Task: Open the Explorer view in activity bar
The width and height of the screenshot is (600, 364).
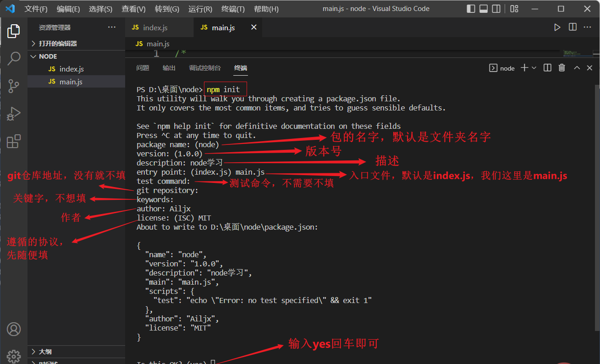Action: click(14, 31)
